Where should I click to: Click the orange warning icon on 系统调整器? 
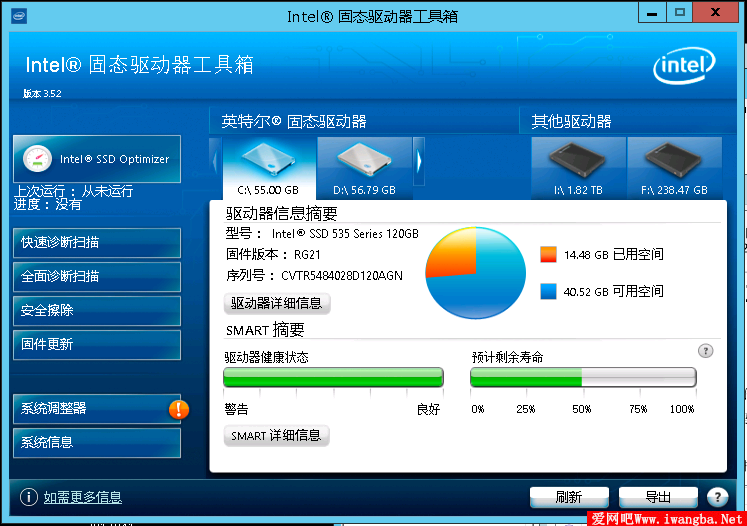coord(179,409)
